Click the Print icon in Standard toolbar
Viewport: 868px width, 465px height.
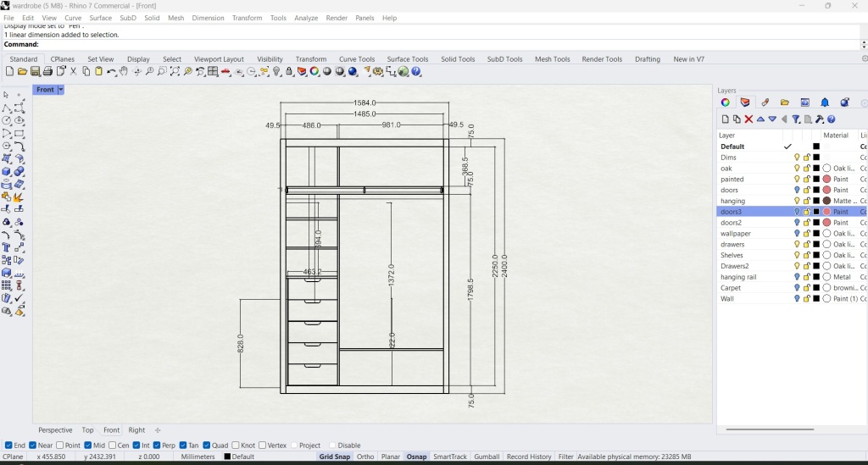click(x=47, y=72)
